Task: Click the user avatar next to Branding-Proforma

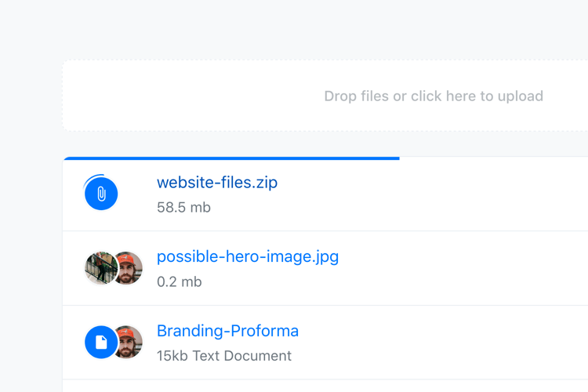Action: click(128, 342)
